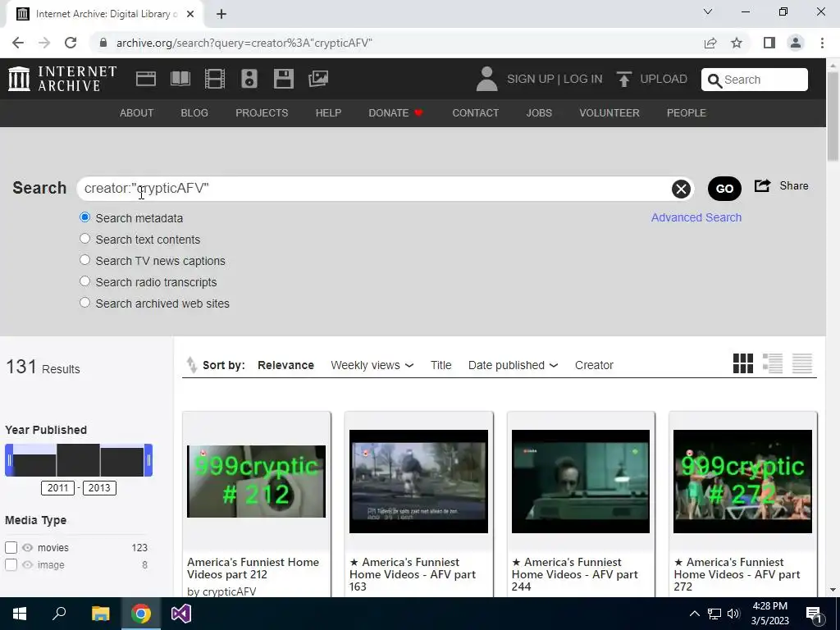Select Search TV news captions option
Image resolution: width=840 pixels, height=630 pixels.
click(x=84, y=260)
